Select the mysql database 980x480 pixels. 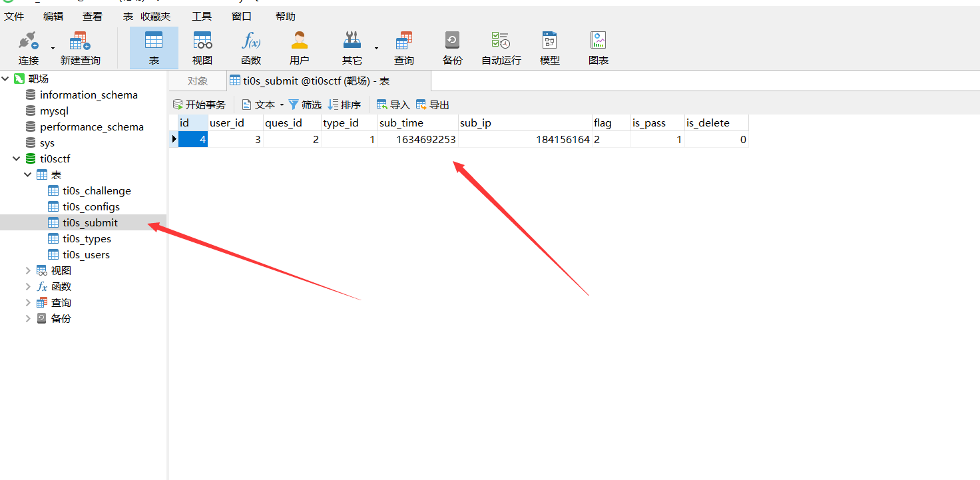(54, 111)
